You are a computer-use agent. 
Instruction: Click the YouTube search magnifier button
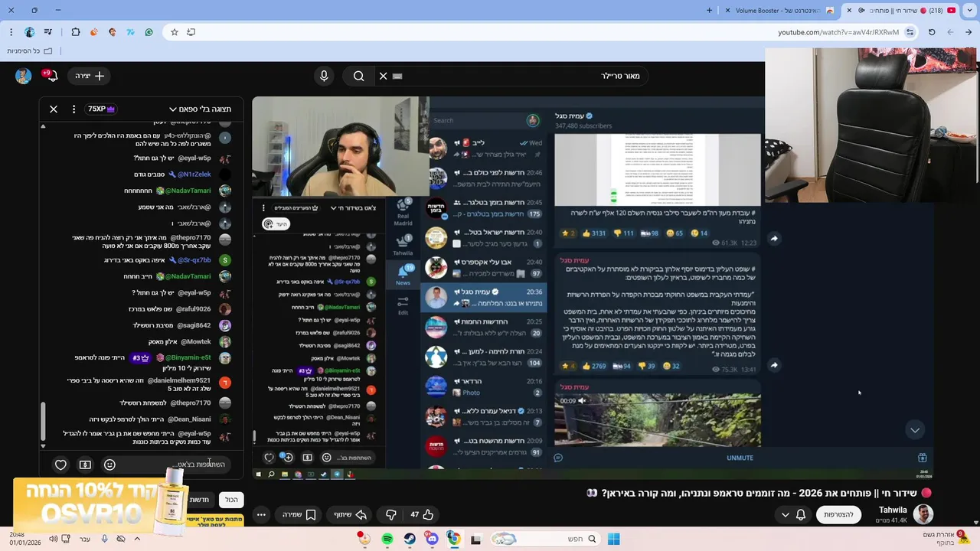pyautogui.click(x=358, y=76)
